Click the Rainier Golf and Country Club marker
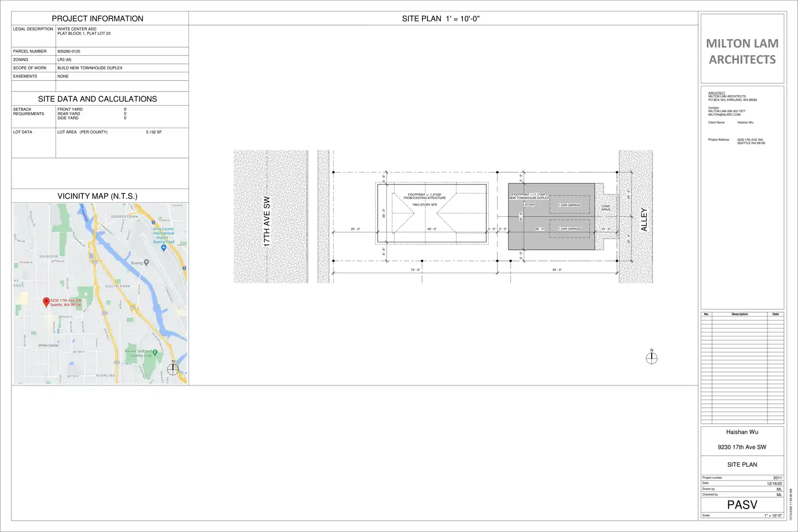Screen dimensions: 798x532 tap(155, 353)
